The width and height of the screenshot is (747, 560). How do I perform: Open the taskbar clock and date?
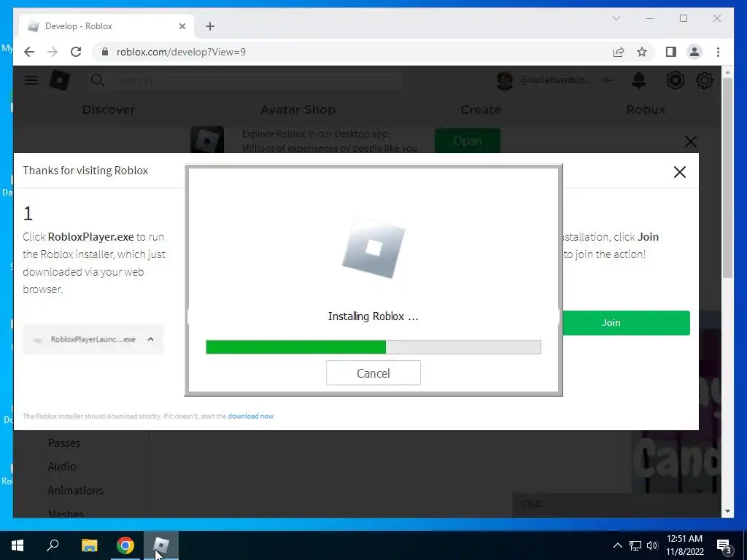pyautogui.click(x=684, y=545)
